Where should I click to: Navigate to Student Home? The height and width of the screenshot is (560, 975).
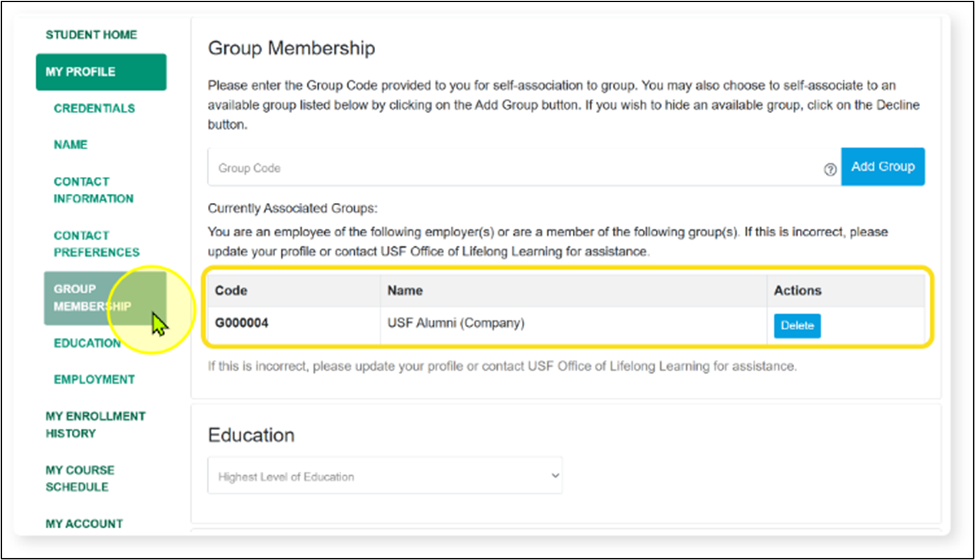[x=90, y=35]
